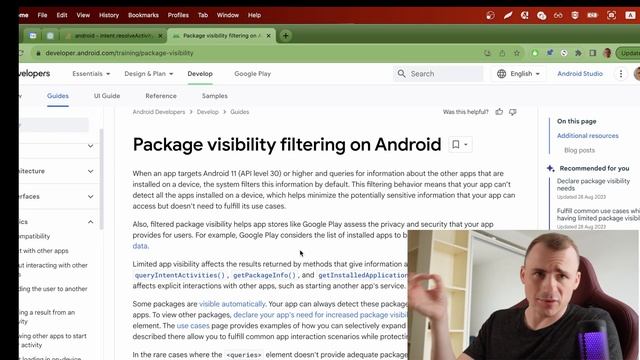Click the bookmark icon beside page title
This screenshot has width=640, height=360.
456,144
